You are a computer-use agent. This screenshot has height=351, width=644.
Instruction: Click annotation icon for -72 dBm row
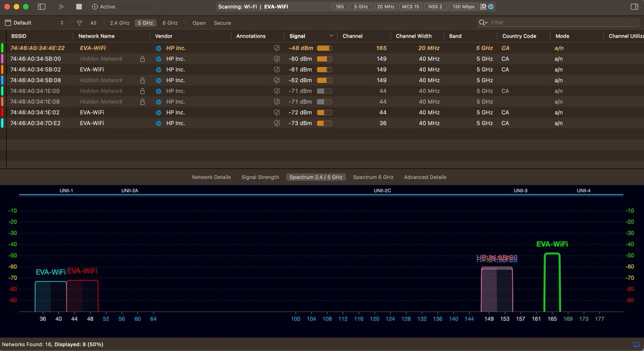point(277,113)
